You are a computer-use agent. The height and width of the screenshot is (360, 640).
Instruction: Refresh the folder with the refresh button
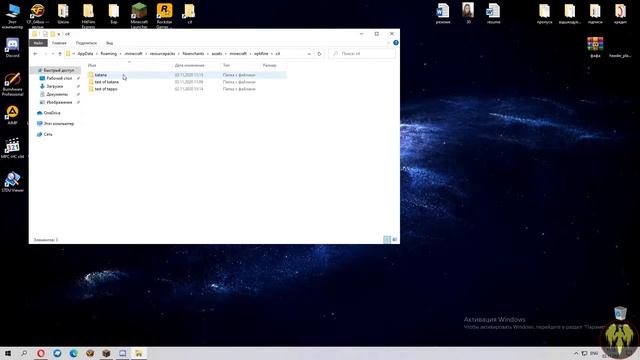coord(319,53)
